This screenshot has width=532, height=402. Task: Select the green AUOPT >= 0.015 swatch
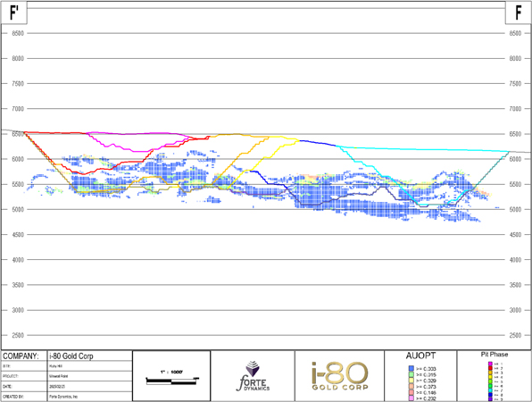pos(411,374)
